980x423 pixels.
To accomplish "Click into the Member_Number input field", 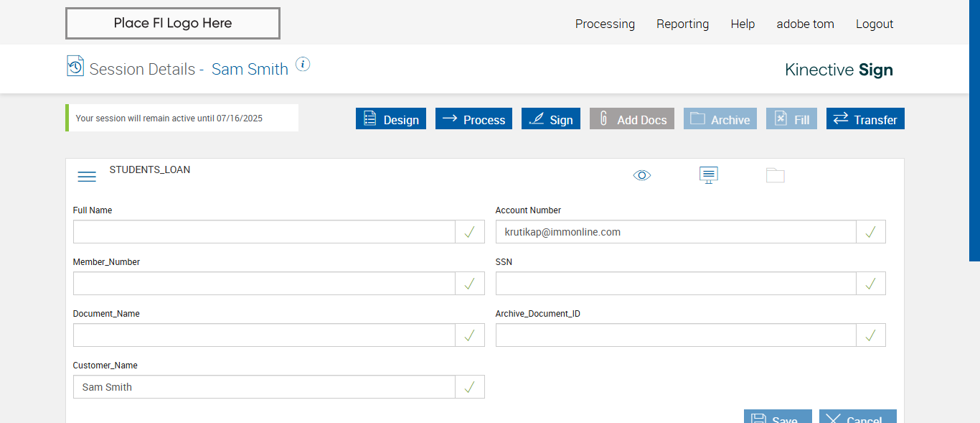I will coord(264,284).
